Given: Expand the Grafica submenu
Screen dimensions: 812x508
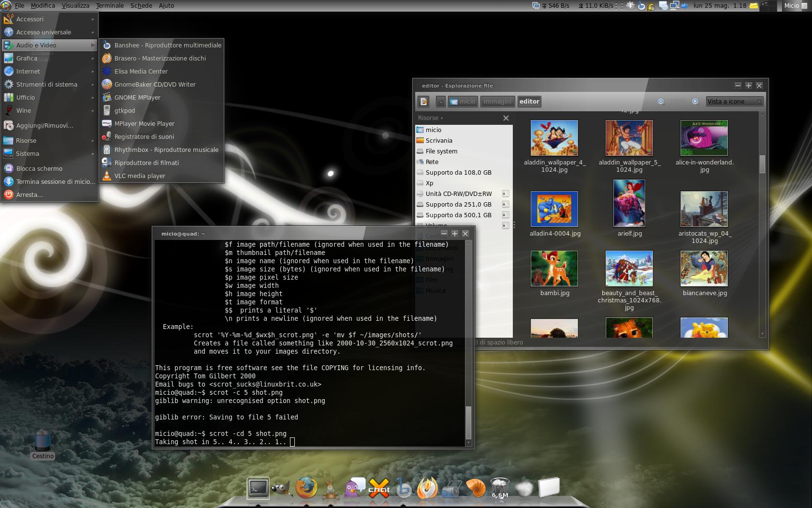Looking at the screenshot, I should (49, 58).
